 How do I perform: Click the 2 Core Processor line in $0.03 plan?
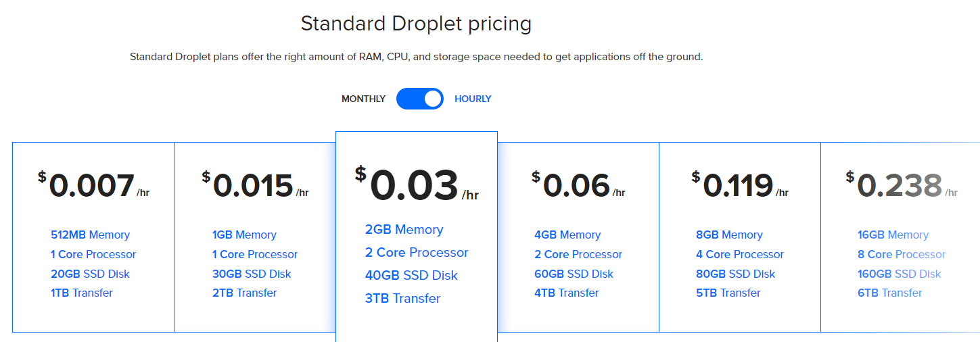pos(417,252)
